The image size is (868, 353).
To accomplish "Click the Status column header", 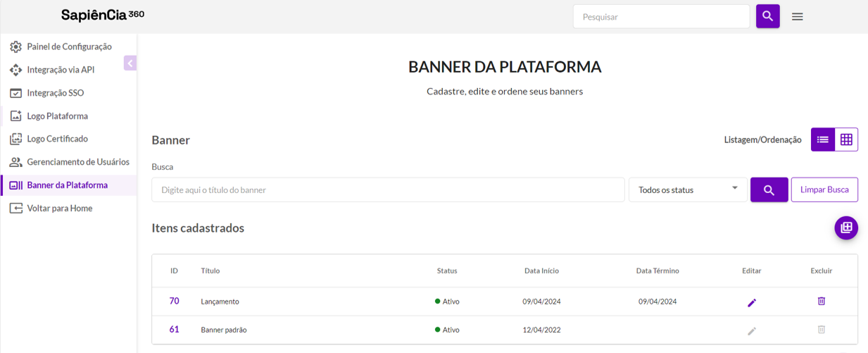I will [x=447, y=271].
